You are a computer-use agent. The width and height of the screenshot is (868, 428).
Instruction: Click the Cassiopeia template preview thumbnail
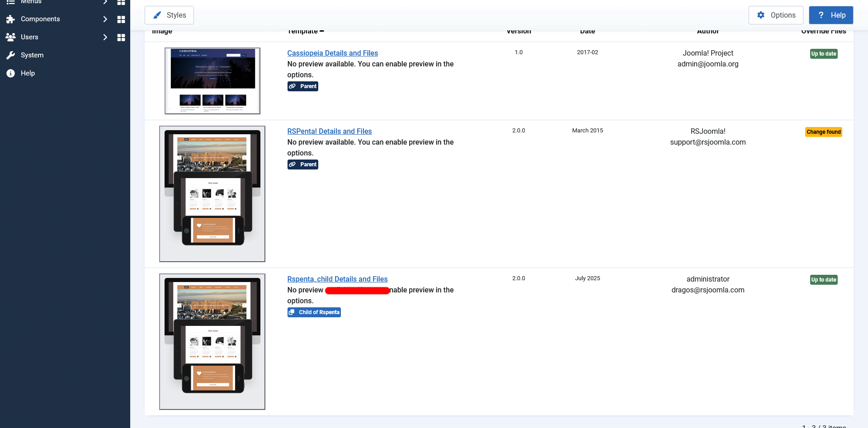[x=212, y=81]
